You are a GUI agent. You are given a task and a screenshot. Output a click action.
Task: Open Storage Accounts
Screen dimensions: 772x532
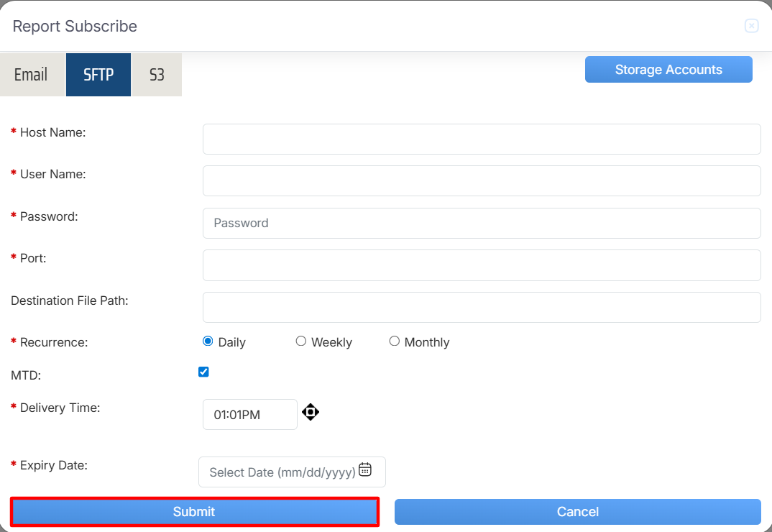coord(668,70)
